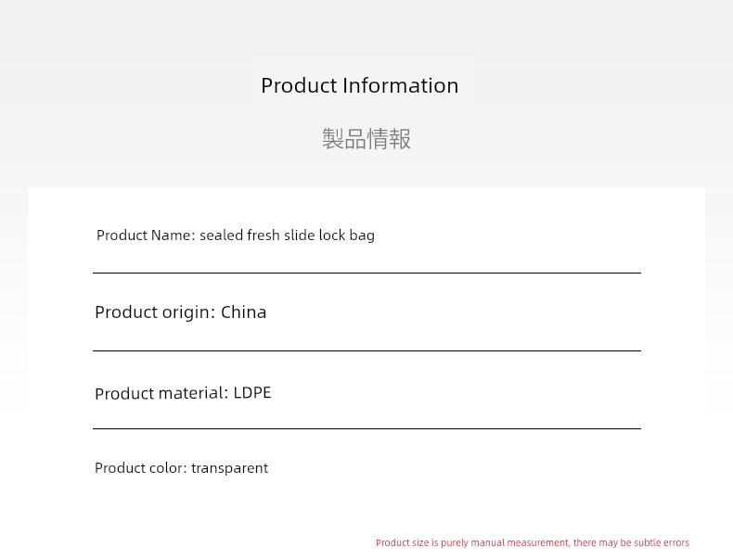
Task: Select the LDPE material value
Action: [252, 392]
